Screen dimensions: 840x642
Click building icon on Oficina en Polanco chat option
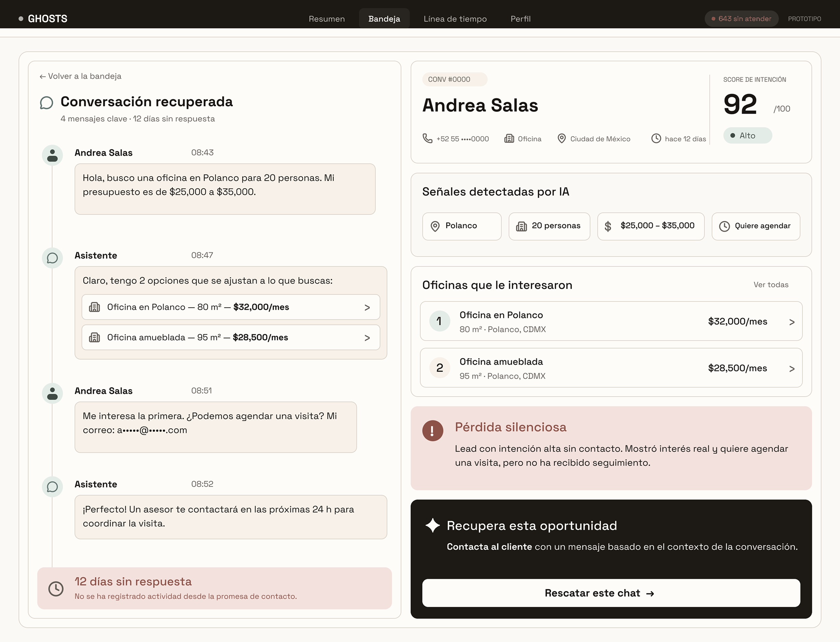94,307
